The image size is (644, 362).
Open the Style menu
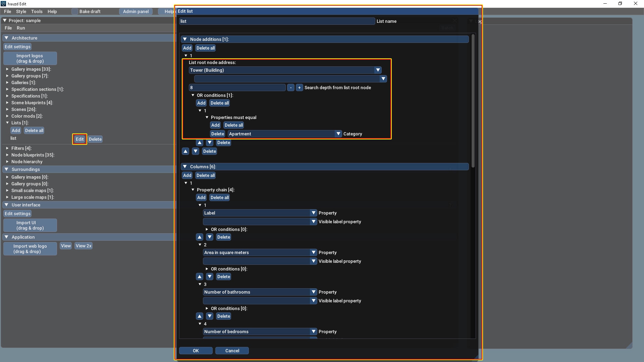point(21,11)
